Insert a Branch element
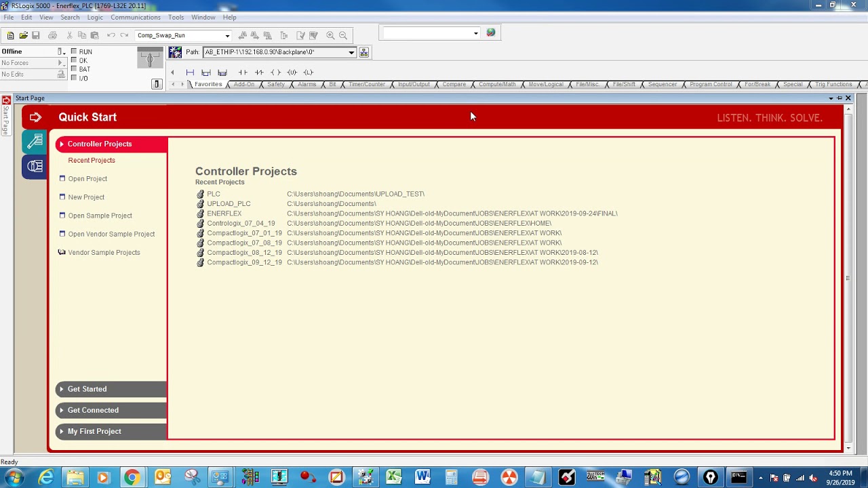The height and width of the screenshot is (488, 868). coord(206,72)
